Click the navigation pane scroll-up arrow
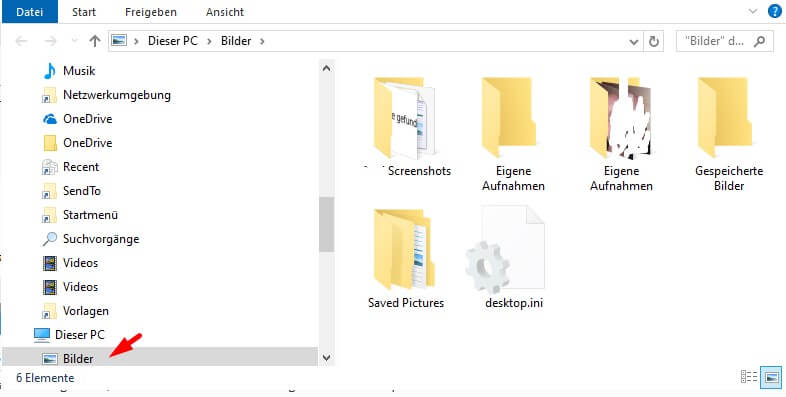The width and height of the screenshot is (786, 397). point(326,68)
